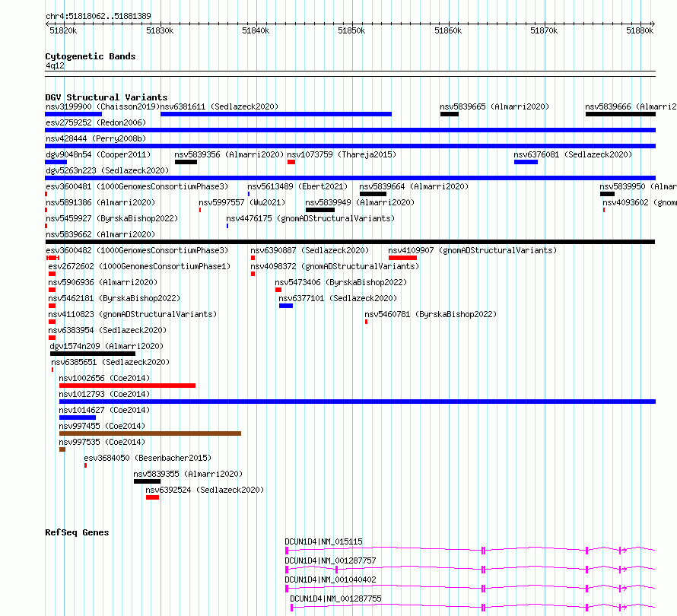The width and height of the screenshot is (677, 616).
Task: Click nsv997455 (Coe2014) label
Action: pos(103,426)
